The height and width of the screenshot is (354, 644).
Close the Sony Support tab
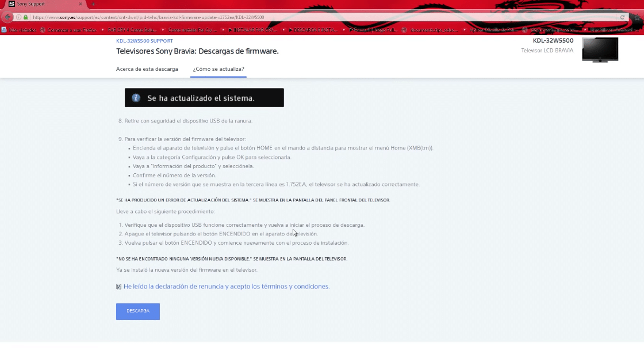[79, 5]
